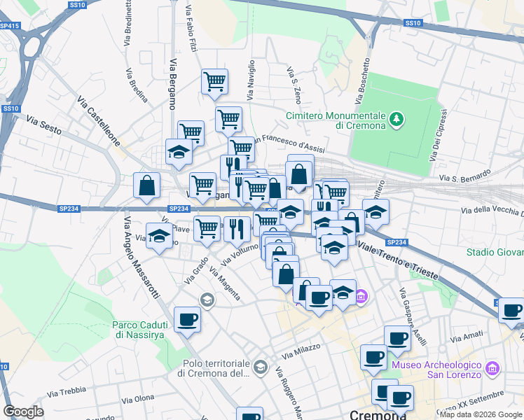This screenshot has width=524, height=420.
Task: Select the Via Sesto street label
Action: point(43,125)
